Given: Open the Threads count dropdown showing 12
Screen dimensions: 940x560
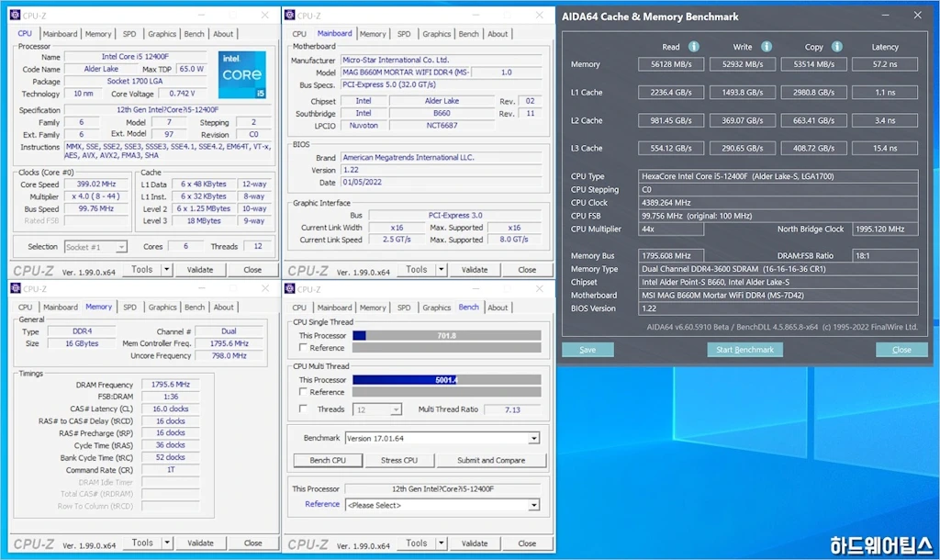Looking at the screenshot, I should click(396, 410).
